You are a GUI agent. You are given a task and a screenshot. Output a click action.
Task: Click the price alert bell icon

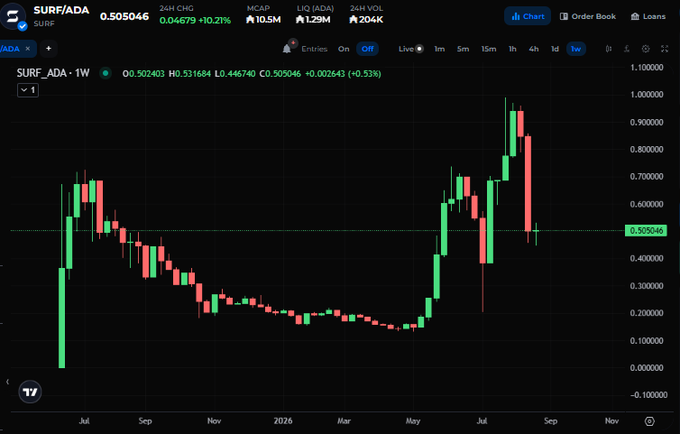287,49
